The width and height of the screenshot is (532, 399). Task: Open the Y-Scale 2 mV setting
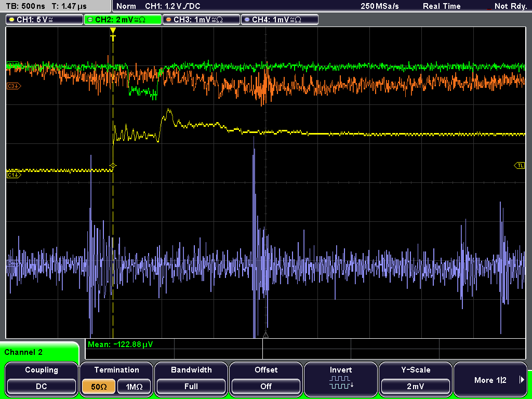pyautogui.click(x=415, y=379)
